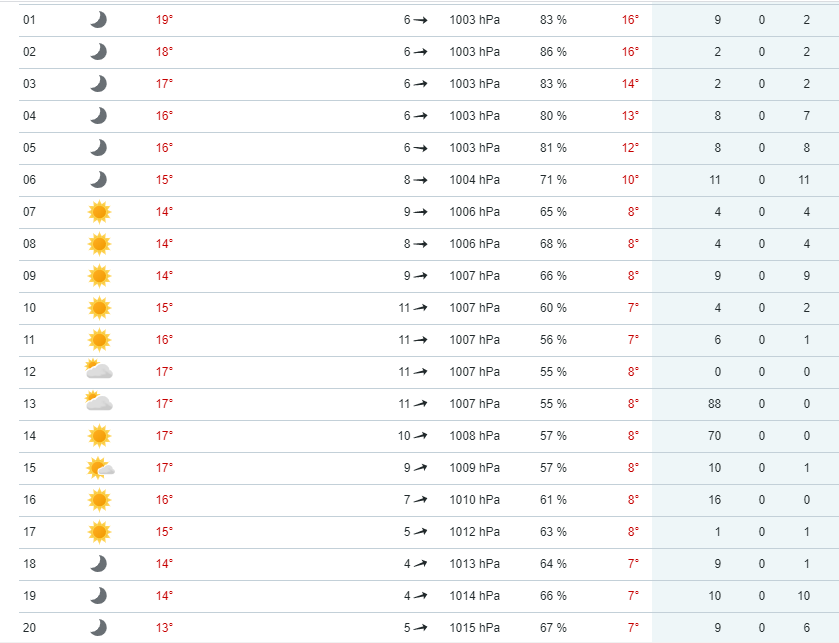Select the moon icon at hour 20
Screen dimensions: 839x643
tap(98, 628)
